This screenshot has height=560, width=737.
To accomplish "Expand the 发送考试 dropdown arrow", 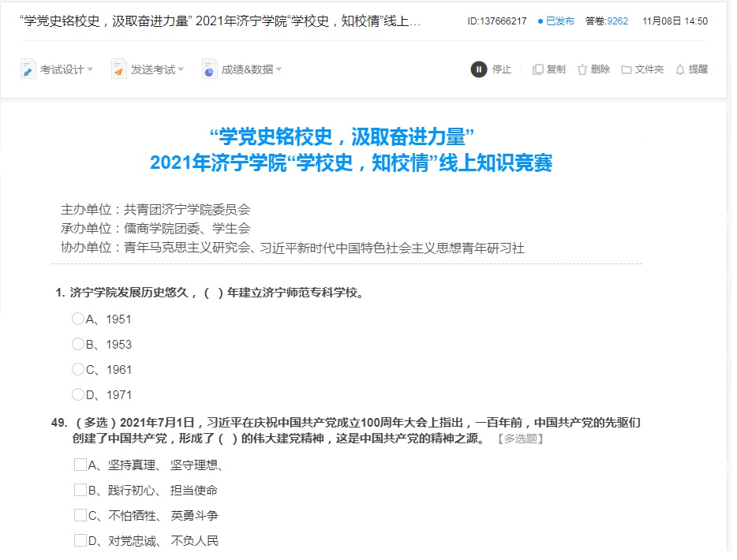I will (181, 69).
